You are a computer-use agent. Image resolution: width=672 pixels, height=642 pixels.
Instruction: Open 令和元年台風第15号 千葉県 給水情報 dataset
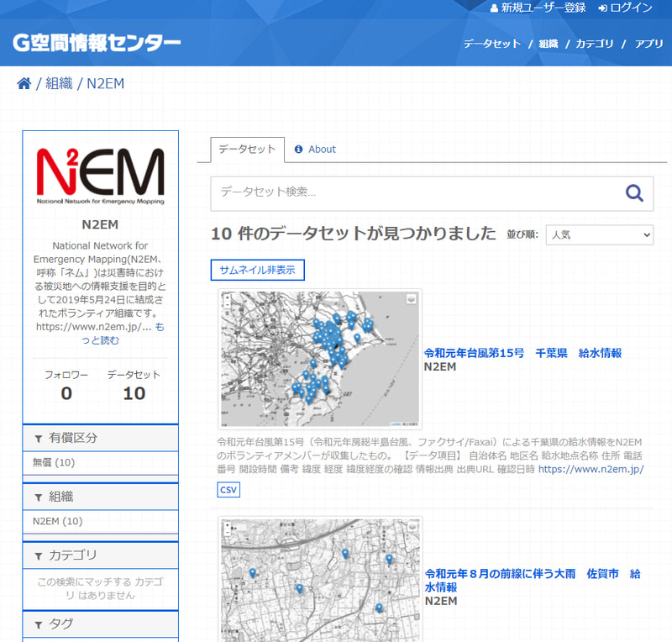click(x=522, y=354)
